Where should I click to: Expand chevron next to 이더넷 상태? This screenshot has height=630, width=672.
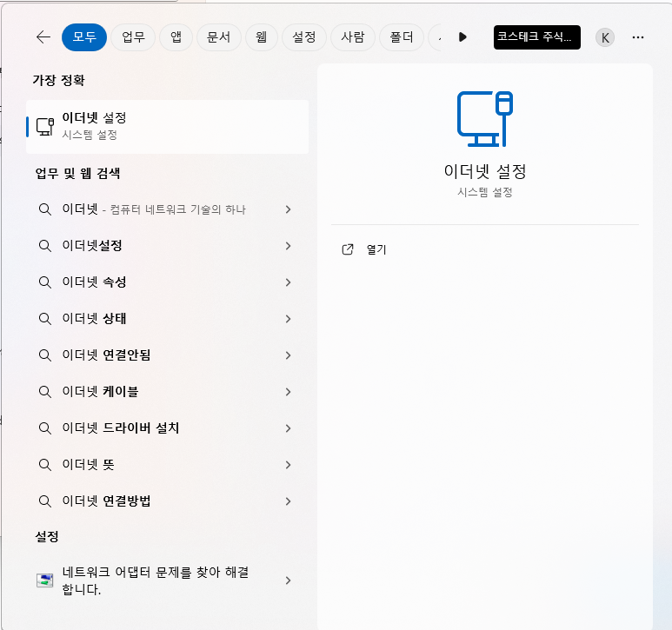coord(289,319)
